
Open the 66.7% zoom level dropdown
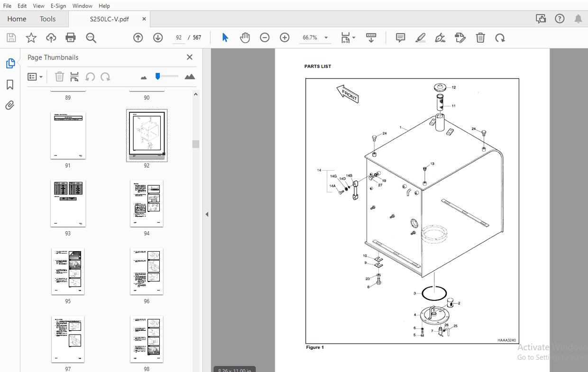point(326,38)
